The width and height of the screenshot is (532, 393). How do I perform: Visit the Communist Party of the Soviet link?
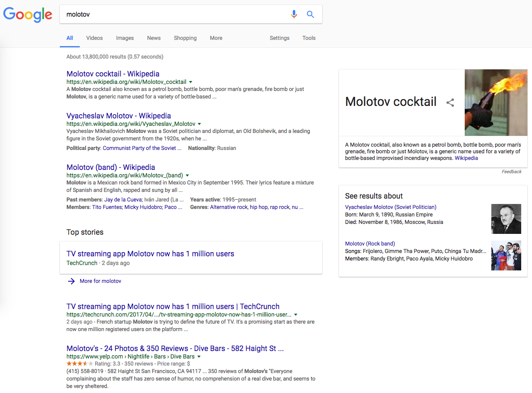pyautogui.click(x=142, y=148)
